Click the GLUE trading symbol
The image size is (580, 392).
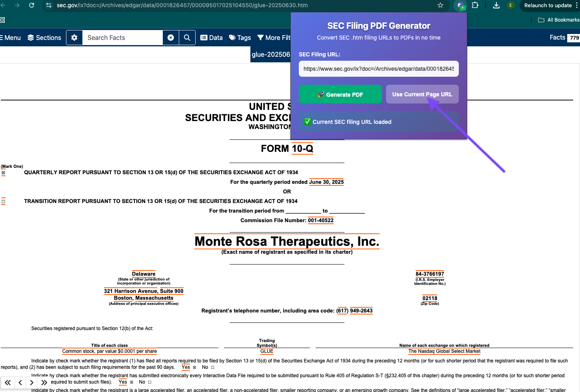click(x=267, y=351)
